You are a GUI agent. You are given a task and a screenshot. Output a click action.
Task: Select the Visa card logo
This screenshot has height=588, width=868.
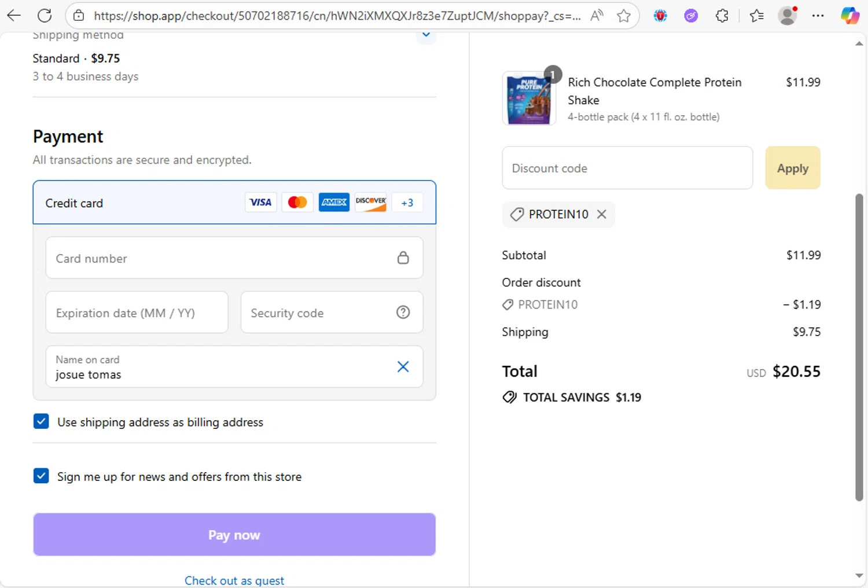point(260,202)
